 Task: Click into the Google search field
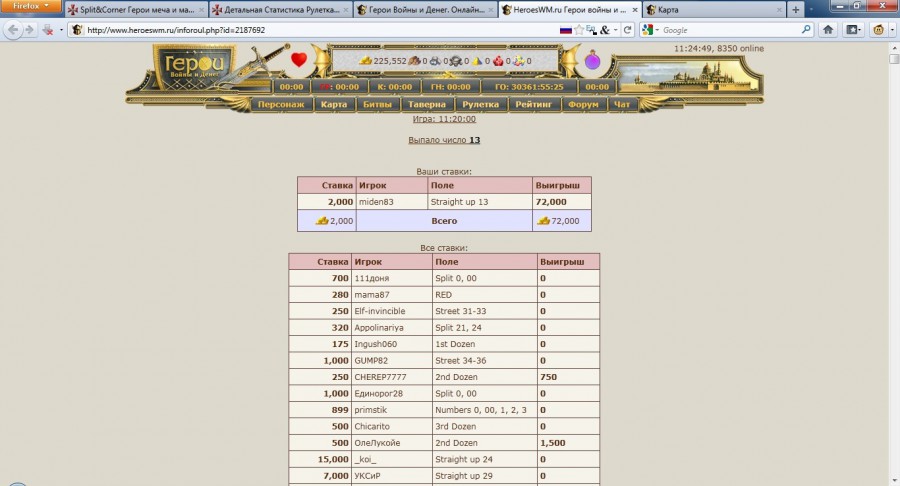coord(715,30)
